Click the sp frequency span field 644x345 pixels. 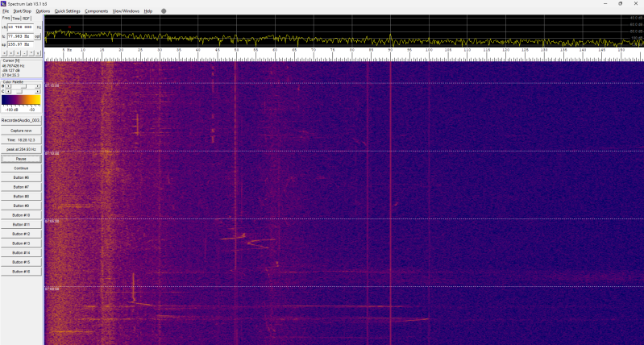pos(20,44)
